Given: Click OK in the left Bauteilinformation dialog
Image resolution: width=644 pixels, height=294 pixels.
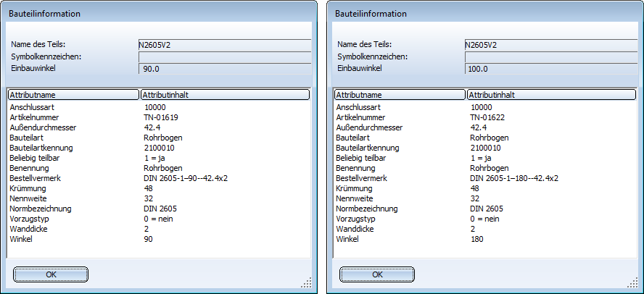Looking at the screenshot, I should [x=51, y=274].
